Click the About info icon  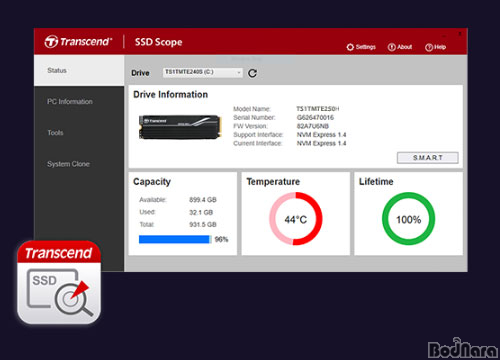[391, 47]
